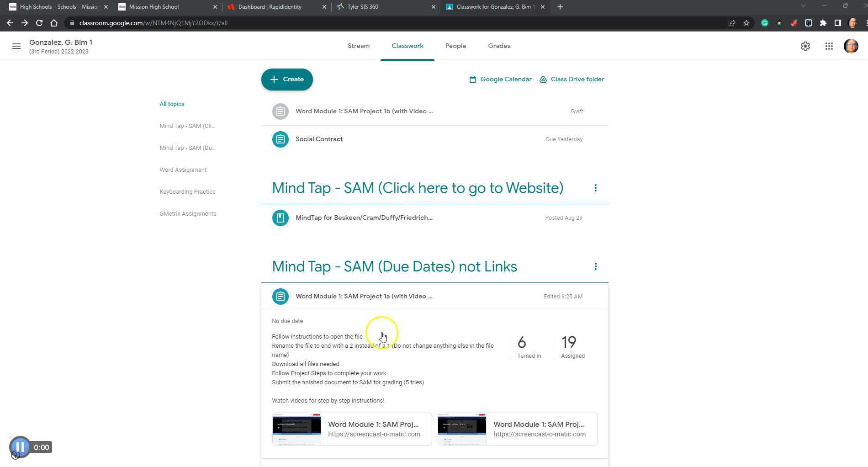Viewport: 868px width, 467px height.
Task: Bookmark the page with the star icon
Action: tap(746, 22)
